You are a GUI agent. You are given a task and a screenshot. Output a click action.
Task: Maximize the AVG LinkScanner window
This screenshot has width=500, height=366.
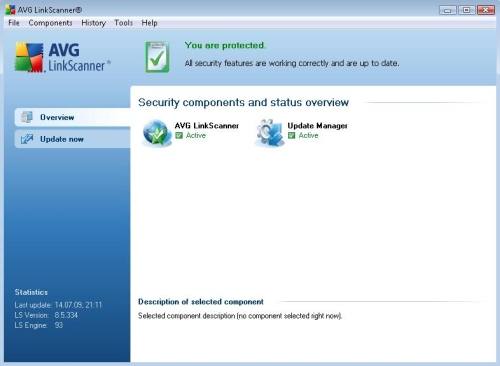coord(467,10)
